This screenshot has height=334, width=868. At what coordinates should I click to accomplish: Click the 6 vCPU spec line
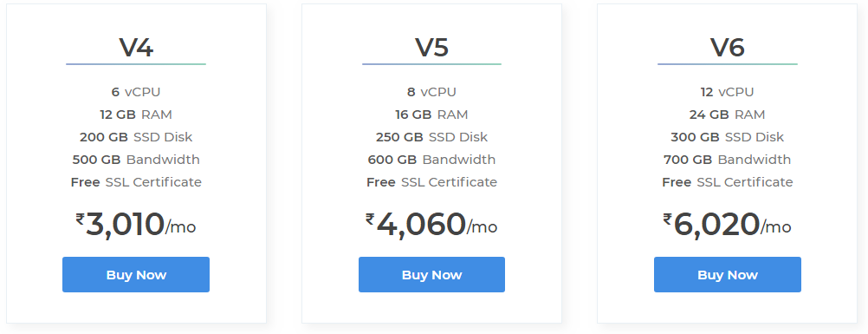point(136,92)
